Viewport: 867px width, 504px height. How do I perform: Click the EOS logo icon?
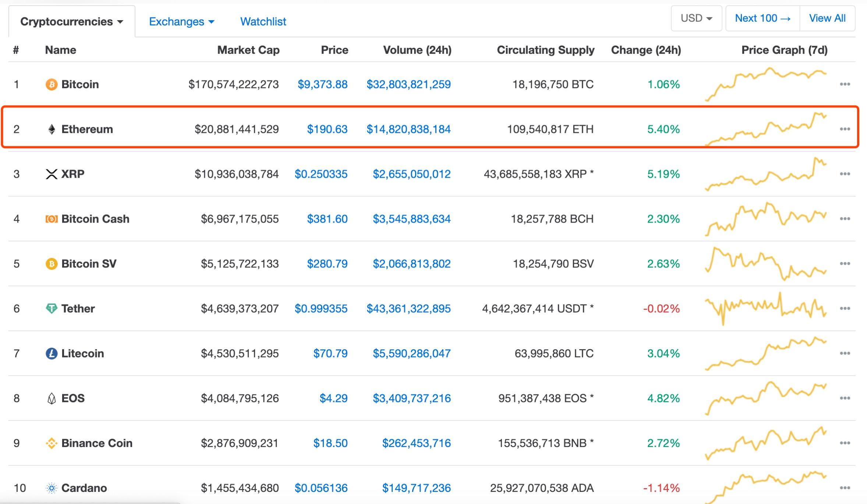[52, 398]
